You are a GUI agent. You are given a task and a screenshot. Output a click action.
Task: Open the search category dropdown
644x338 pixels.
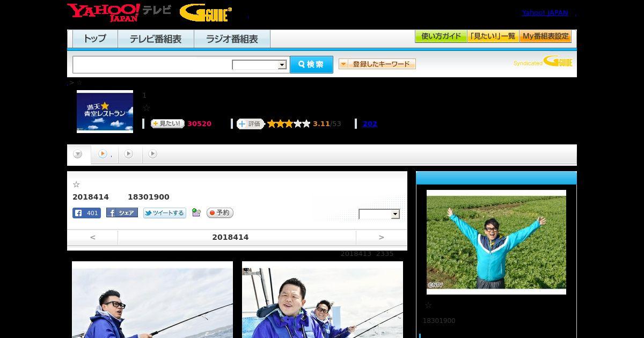coord(259,65)
